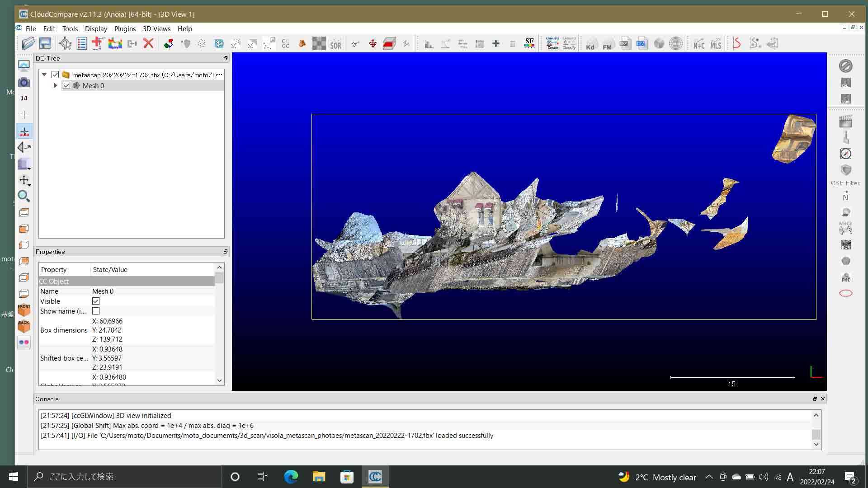The image size is (868, 488).
Task: Activate the Translate/Rotate tool
Action: pyautogui.click(x=373, y=43)
